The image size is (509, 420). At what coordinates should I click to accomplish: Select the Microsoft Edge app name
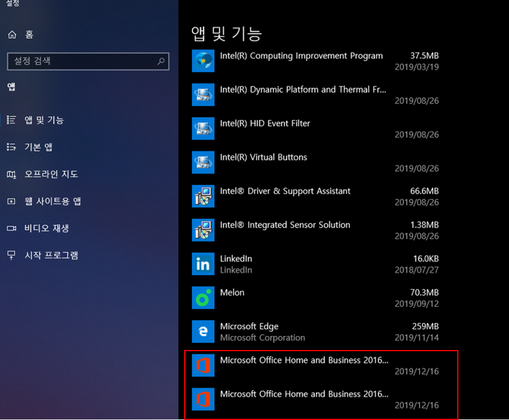click(x=249, y=326)
